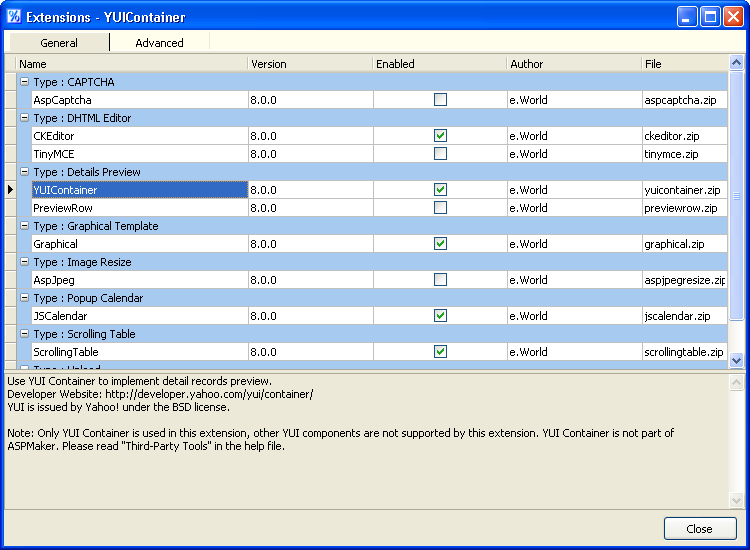Screen dimensions: 750x550
Task: Collapse the Type : Scrolling Table group
Action: coord(24,334)
